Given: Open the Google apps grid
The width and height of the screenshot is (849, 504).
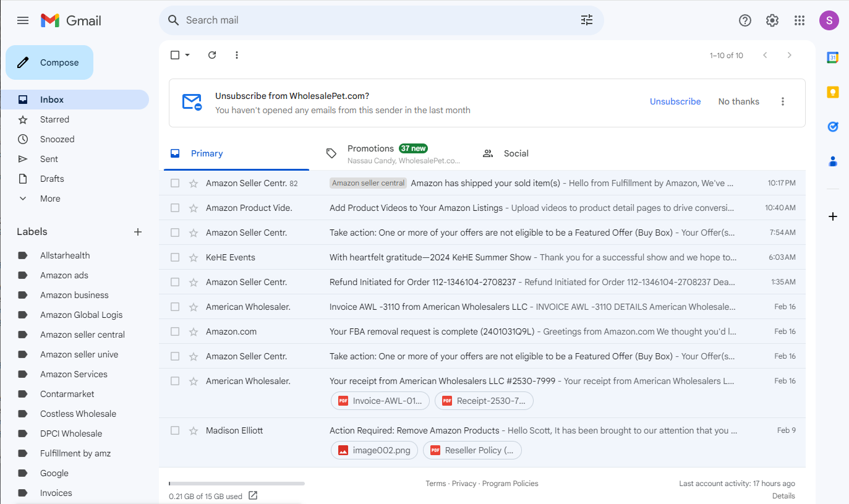Looking at the screenshot, I should [x=800, y=20].
